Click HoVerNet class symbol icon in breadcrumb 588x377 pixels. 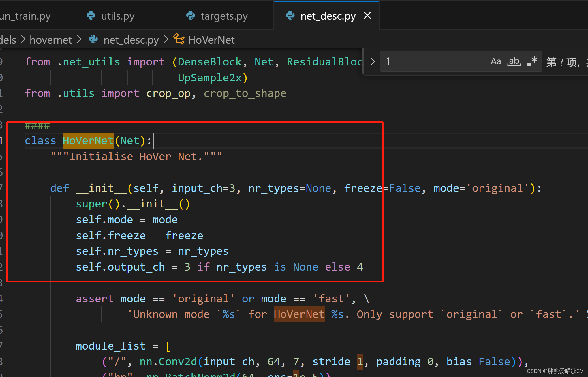[179, 39]
